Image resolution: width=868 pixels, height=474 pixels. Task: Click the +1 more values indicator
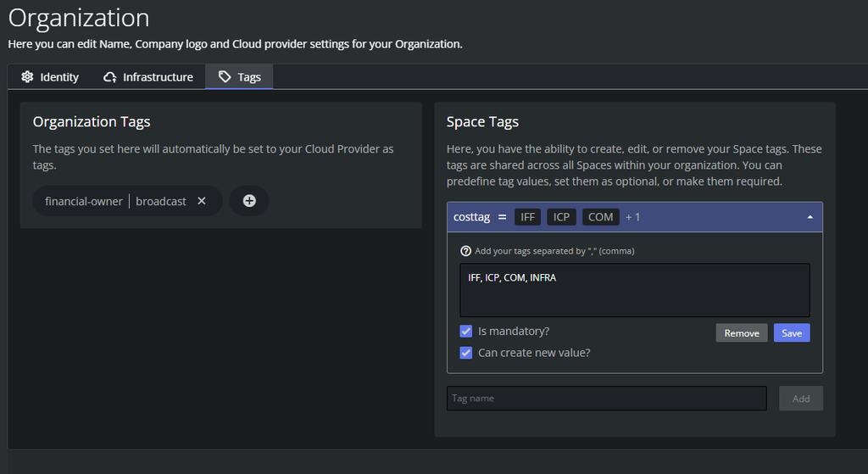click(x=633, y=217)
